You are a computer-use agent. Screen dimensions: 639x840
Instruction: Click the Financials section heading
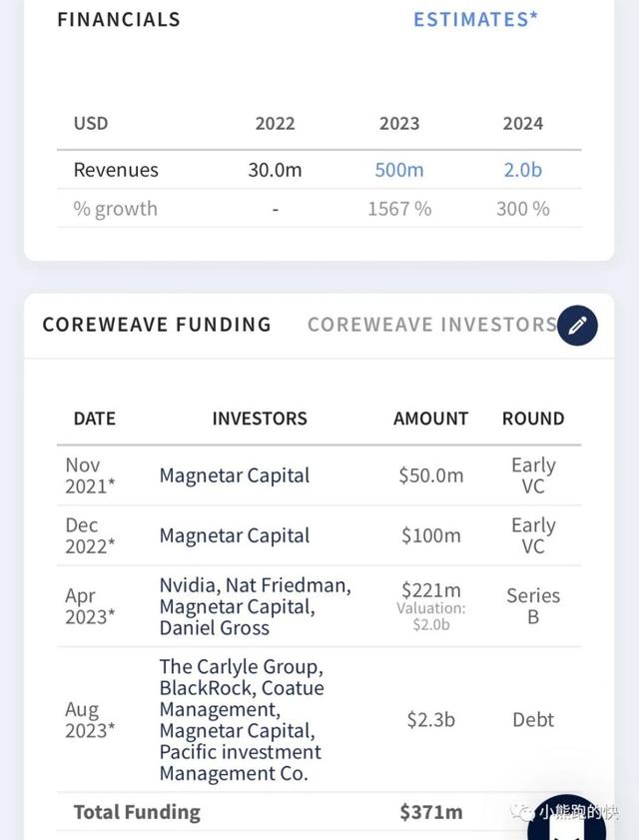pyautogui.click(x=119, y=19)
